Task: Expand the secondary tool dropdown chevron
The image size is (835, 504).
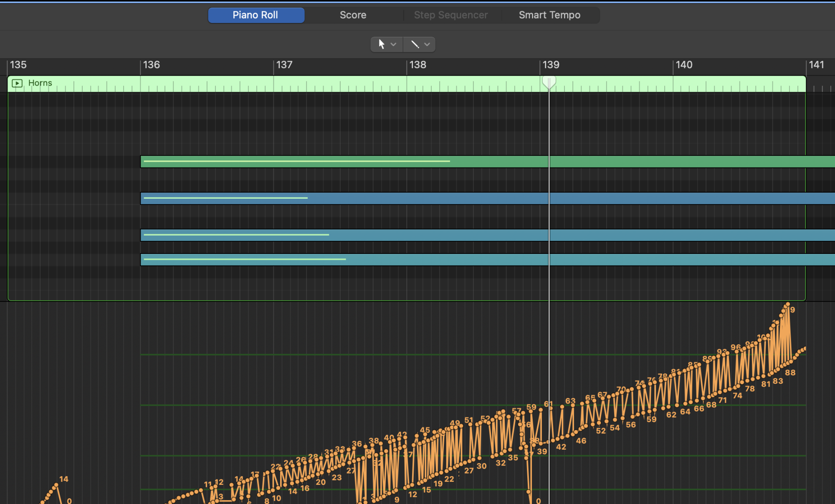Action: tap(427, 44)
